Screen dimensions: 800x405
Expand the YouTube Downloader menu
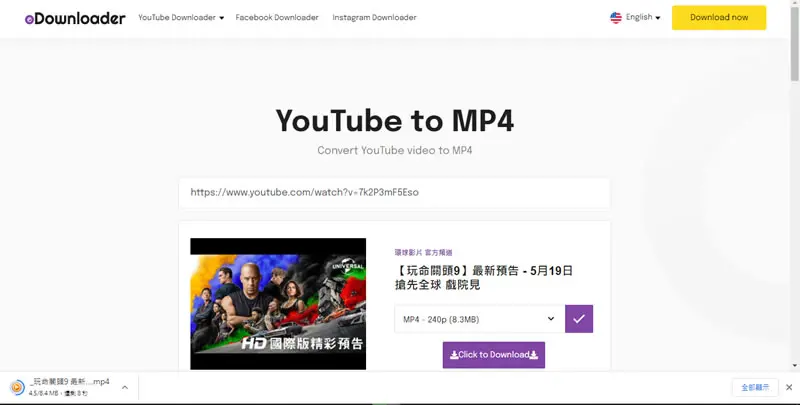click(x=181, y=17)
